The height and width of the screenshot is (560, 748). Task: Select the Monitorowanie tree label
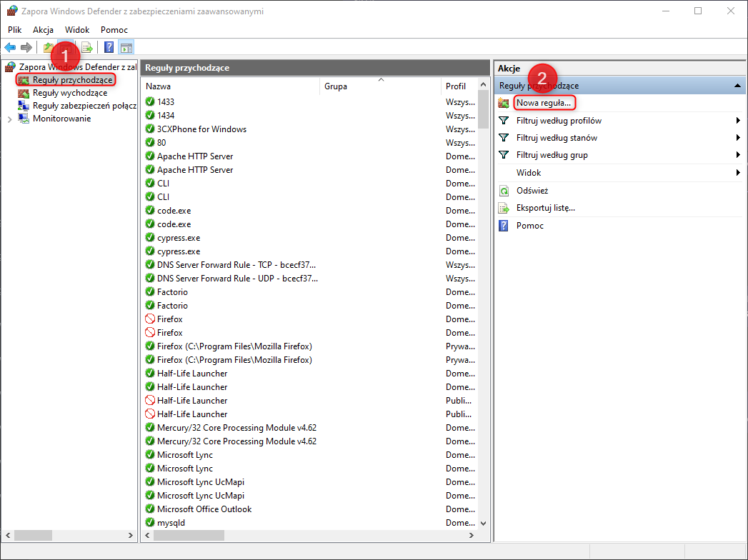point(61,119)
